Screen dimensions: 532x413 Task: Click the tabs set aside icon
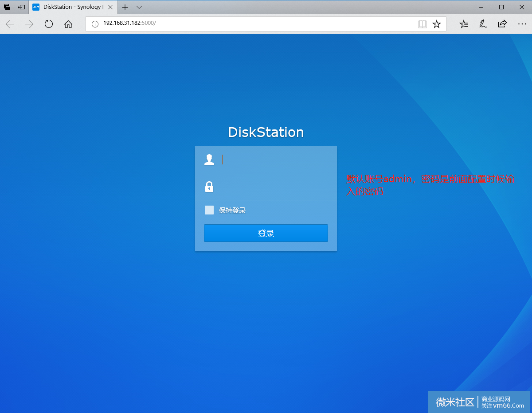point(7,7)
